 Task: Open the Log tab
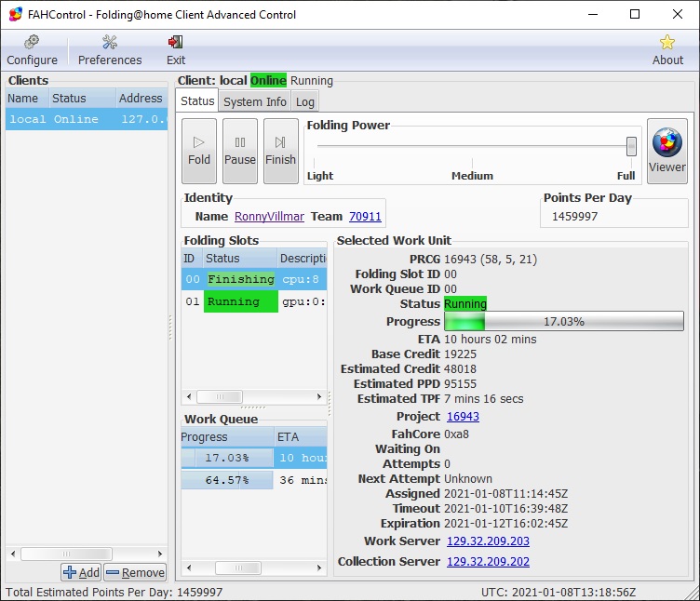coord(305,101)
